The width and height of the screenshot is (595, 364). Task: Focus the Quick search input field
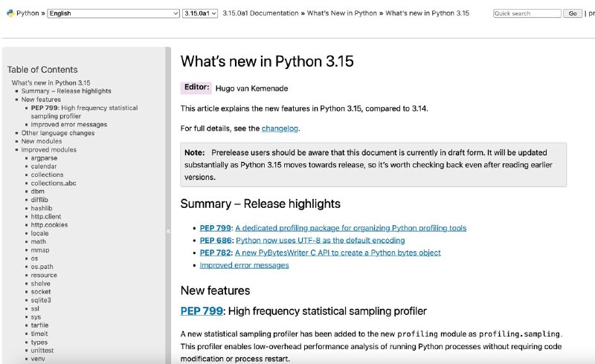coord(527,13)
